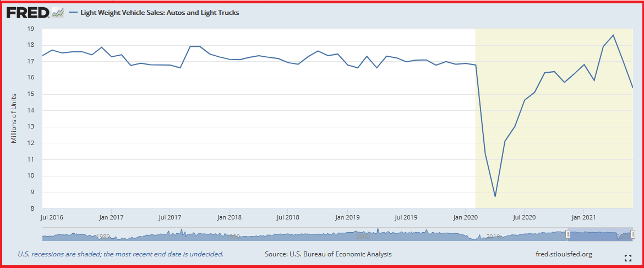
Task: Click the Millions of Units axis title
Action: 14,118
